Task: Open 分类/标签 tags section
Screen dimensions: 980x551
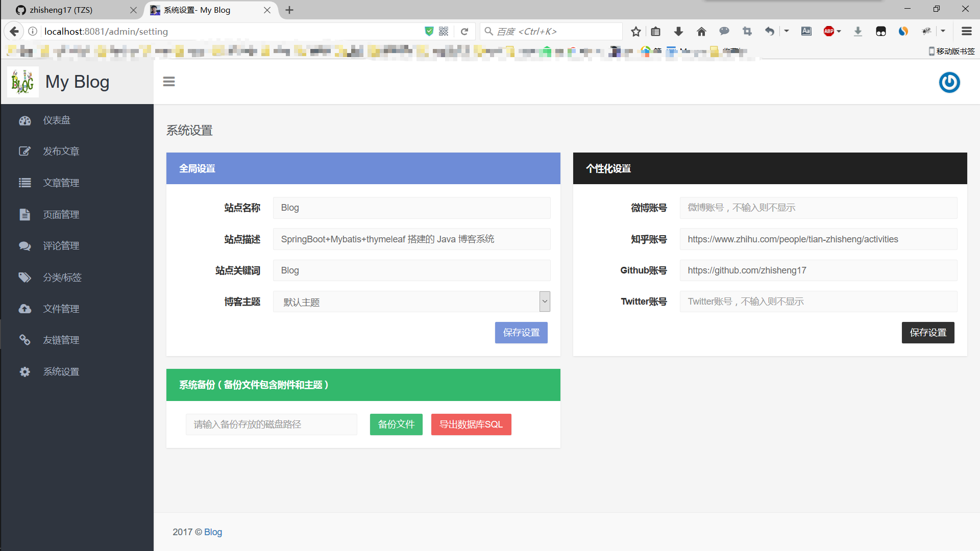Action: pos(62,278)
